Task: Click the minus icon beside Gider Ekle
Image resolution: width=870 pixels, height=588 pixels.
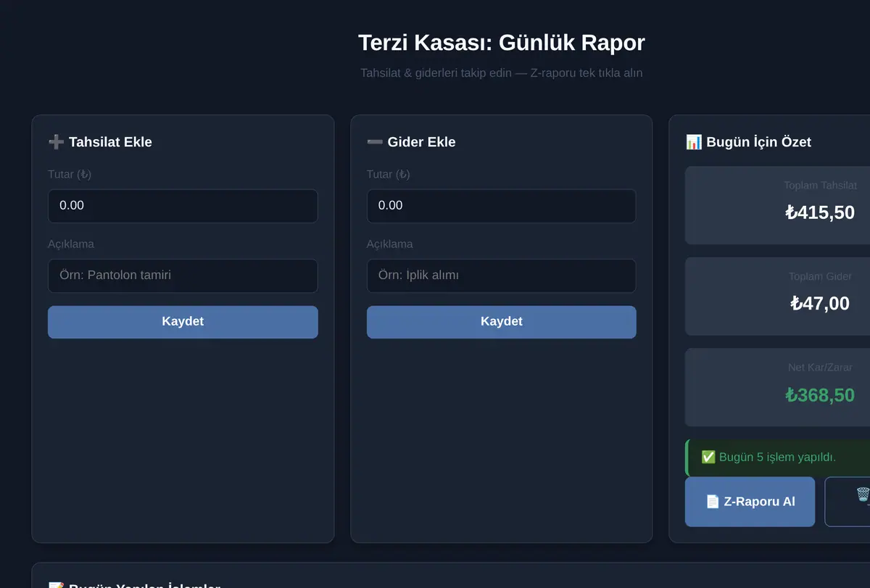Action: click(375, 142)
